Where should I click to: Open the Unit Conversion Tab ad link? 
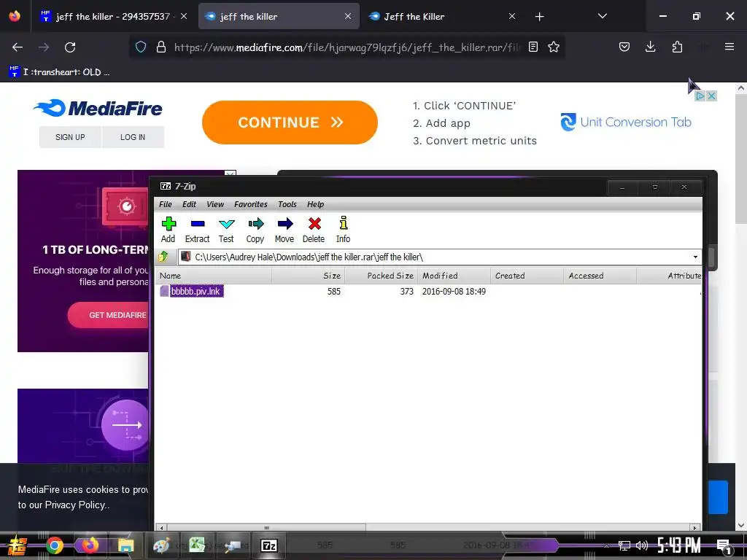625,122
